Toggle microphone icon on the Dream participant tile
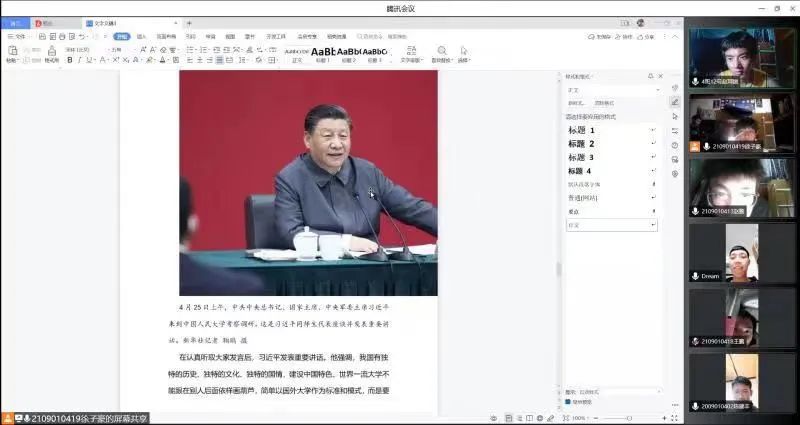The image size is (800, 425). 695,276
